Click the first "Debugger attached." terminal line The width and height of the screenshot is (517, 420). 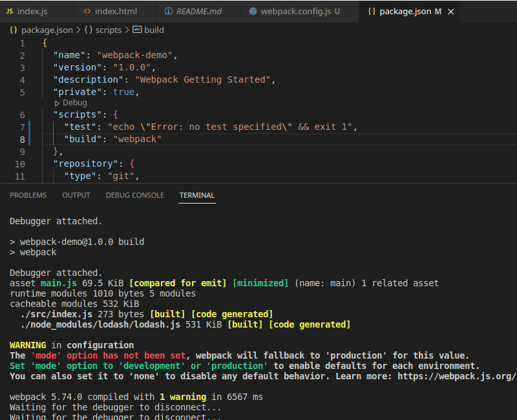click(56, 221)
